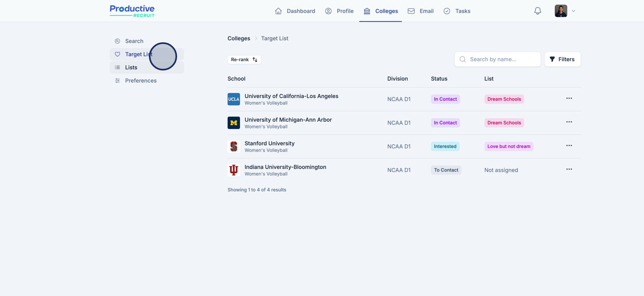Click the magnifier icon in search field
This screenshot has width=644, height=296.
click(463, 59)
